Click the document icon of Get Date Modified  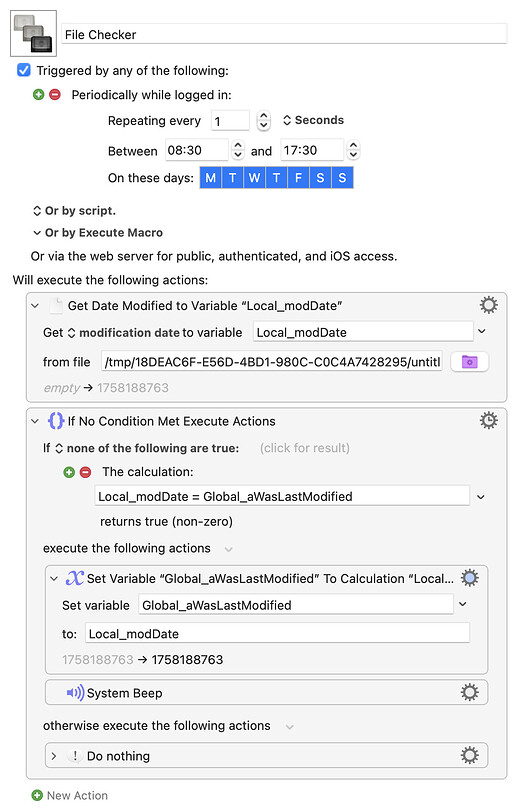[x=56, y=305]
